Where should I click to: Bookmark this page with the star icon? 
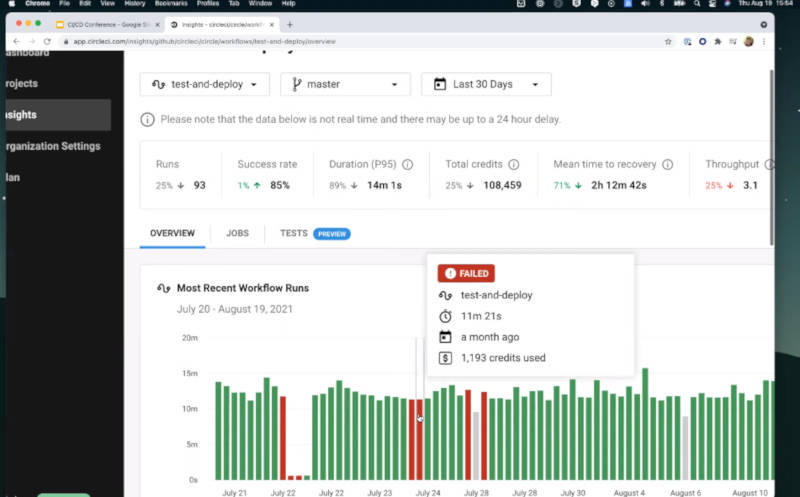click(x=668, y=41)
